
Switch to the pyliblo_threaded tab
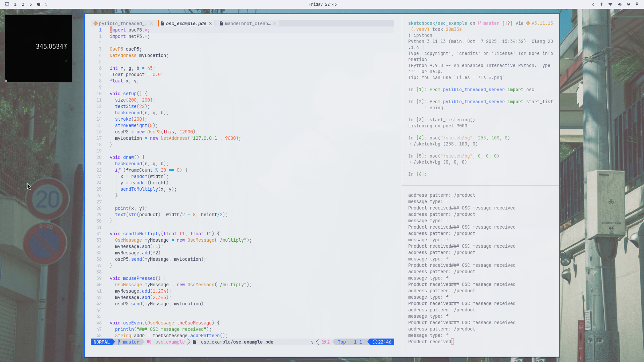pyautogui.click(x=122, y=23)
